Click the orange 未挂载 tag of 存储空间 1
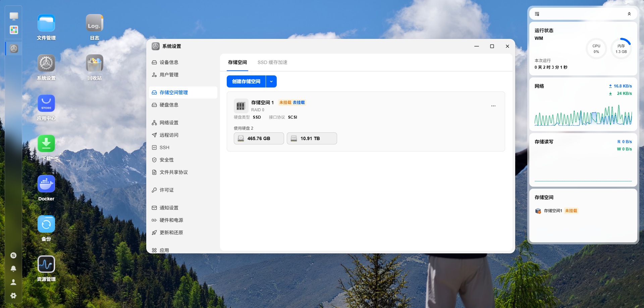 pyautogui.click(x=285, y=103)
